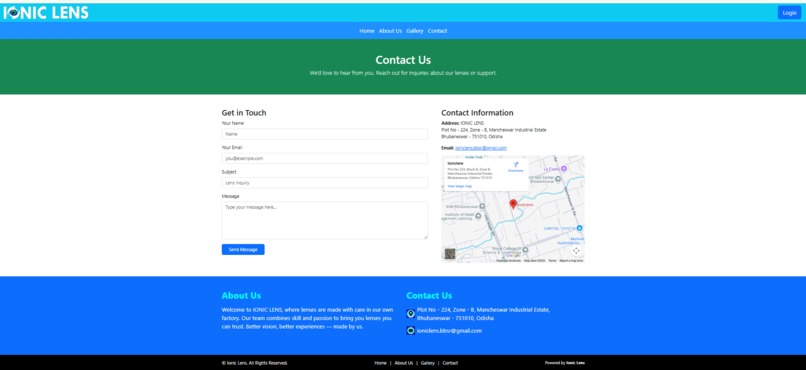Click the Contact Us footer heading
This screenshot has height=370, width=806.
(x=429, y=295)
